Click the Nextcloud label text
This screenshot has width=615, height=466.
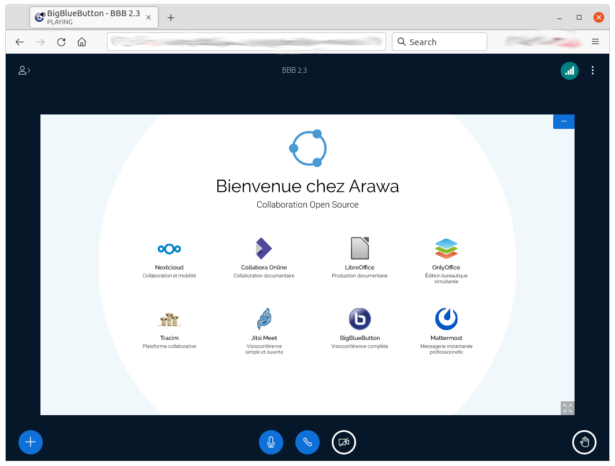coord(169,268)
